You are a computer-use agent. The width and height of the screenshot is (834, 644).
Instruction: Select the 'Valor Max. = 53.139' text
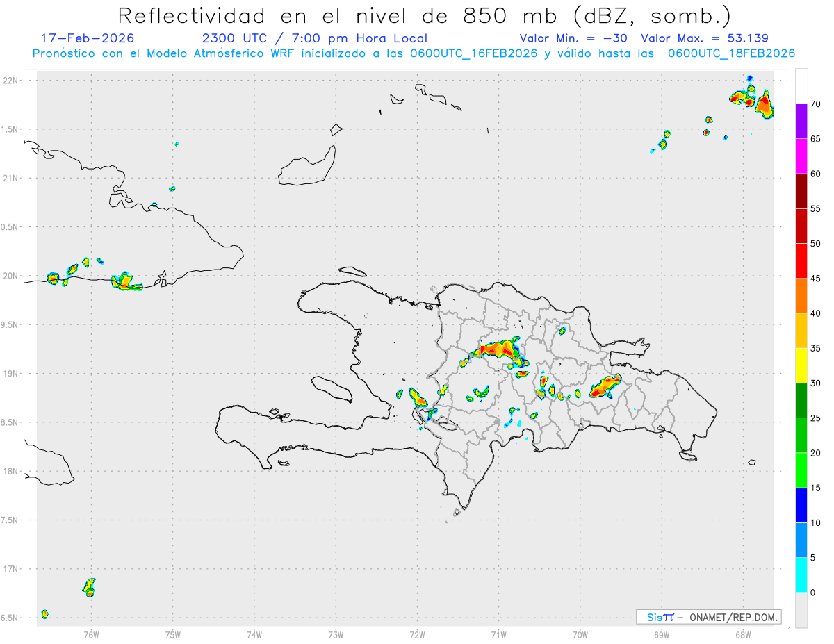705,38
